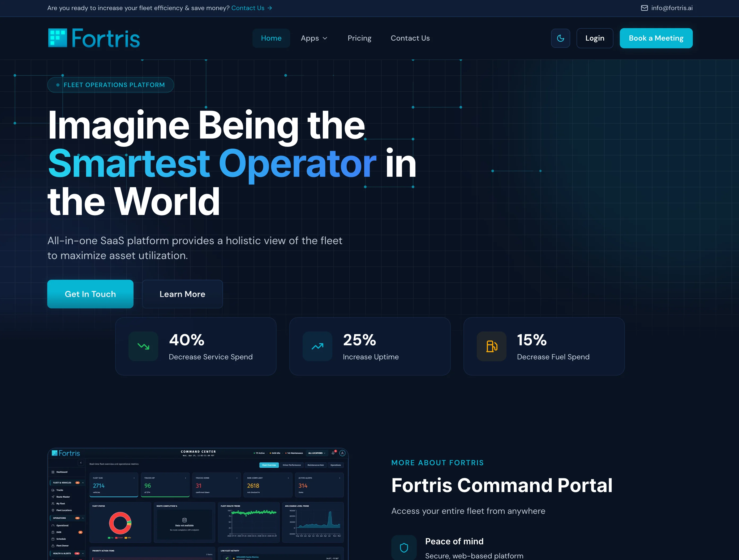This screenshot has width=739, height=560.
Task: Collapse the OPERATIONS section in the preview sidebar
Action: point(83,518)
